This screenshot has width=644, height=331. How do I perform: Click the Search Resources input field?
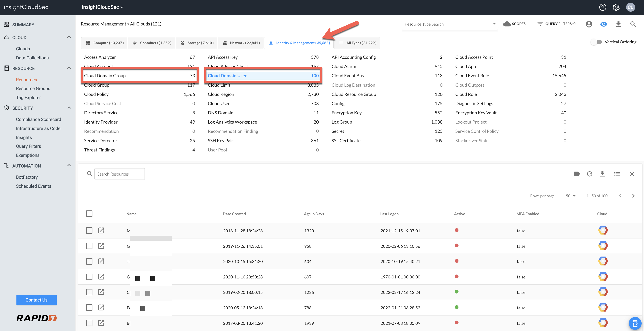[x=119, y=174]
